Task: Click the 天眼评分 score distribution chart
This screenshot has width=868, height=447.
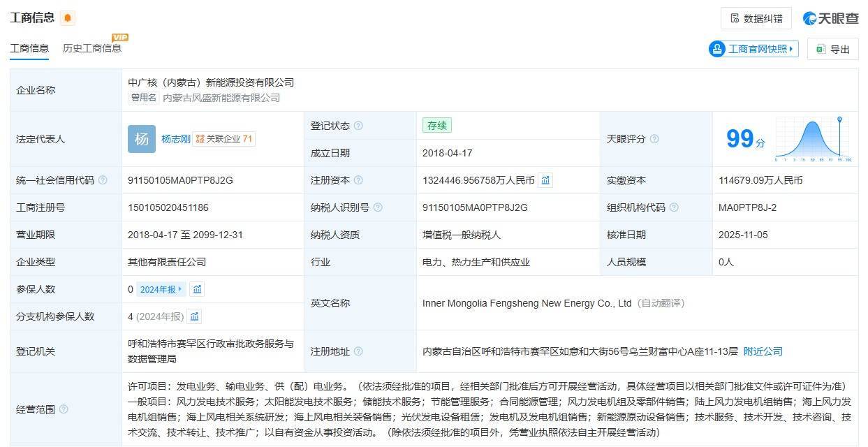Action: click(812, 139)
